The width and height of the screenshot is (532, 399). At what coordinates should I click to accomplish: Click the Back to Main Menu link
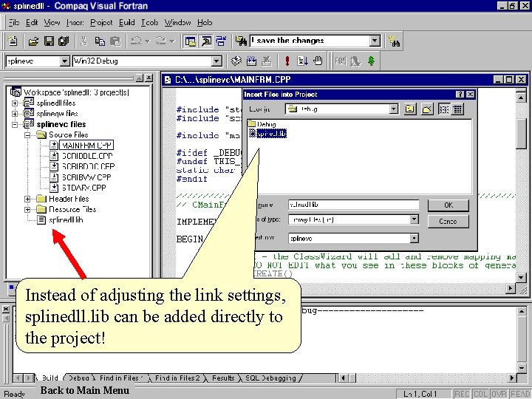click(x=84, y=390)
